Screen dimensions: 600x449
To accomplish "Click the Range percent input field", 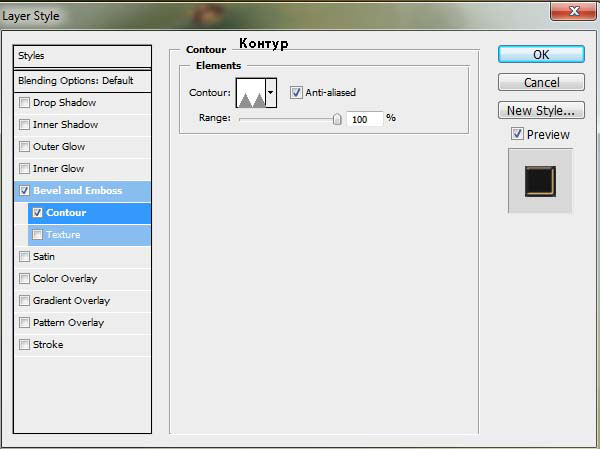I will point(364,119).
